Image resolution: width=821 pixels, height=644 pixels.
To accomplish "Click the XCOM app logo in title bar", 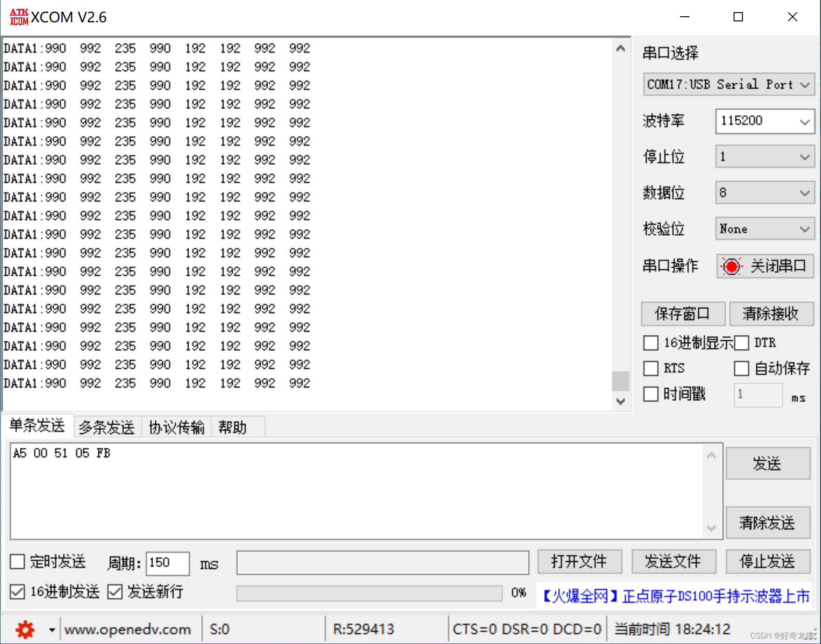I will pos(19,17).
